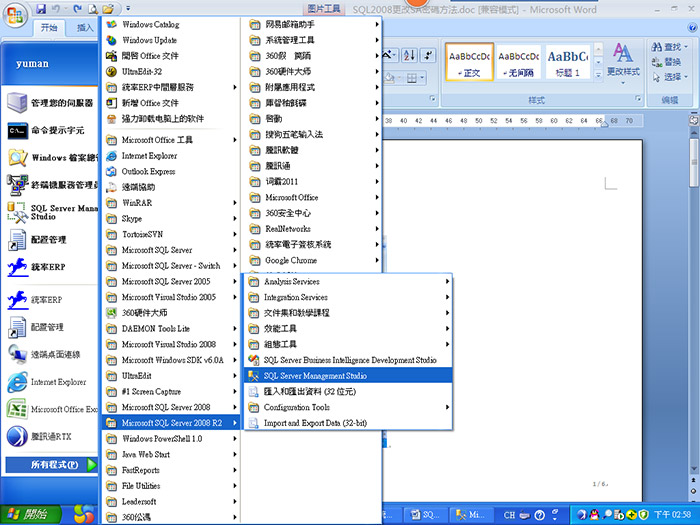Open RealNetworks folder

click(313, 229)
